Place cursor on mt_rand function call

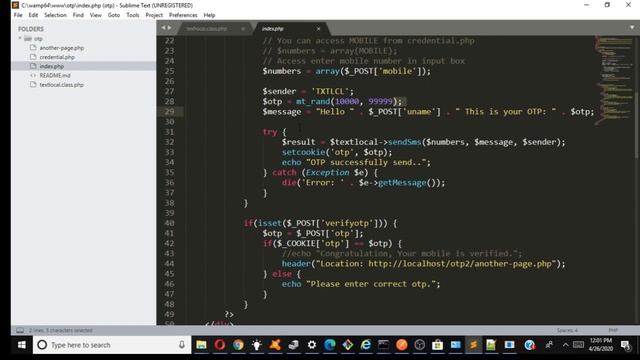point(313,101)
